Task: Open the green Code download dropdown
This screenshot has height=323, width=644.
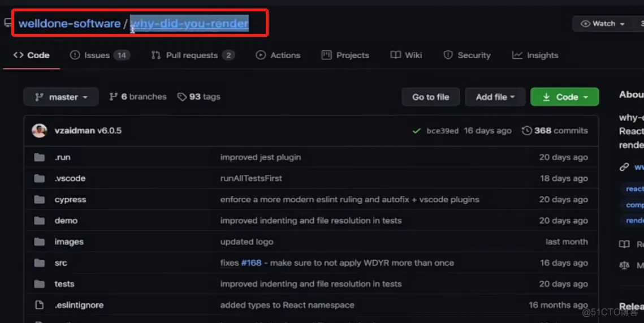Action: [x=565, y=97]
